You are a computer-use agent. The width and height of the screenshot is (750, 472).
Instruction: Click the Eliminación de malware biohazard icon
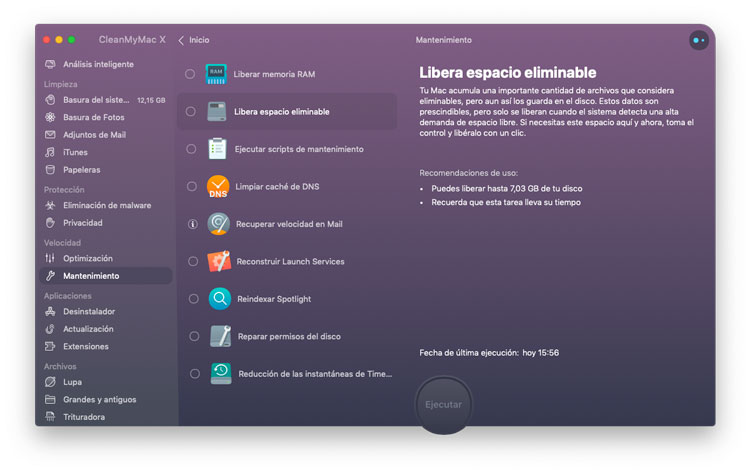50,205
